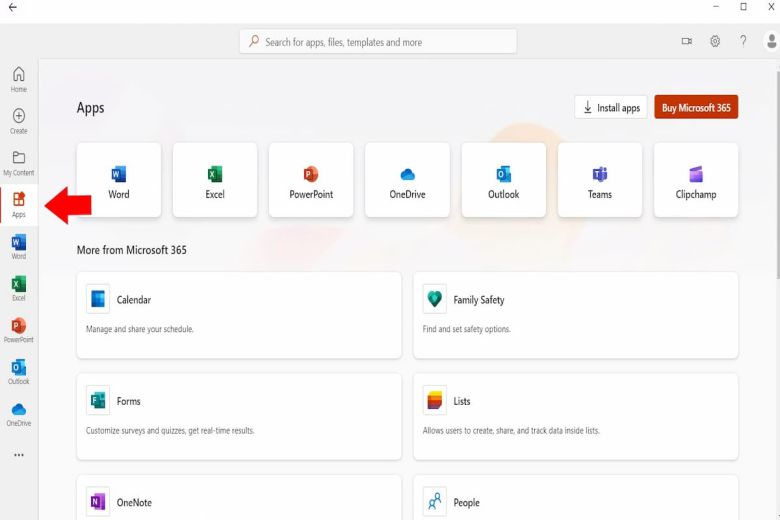The width and height of the screenshot is (780, 520).
Task: Click the vertical scrollbar on the right
Action: [776, 170]
